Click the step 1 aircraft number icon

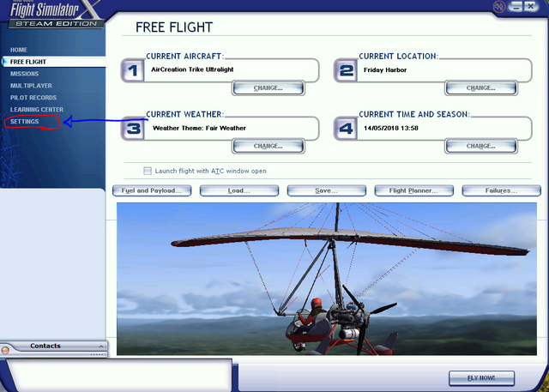133,71
